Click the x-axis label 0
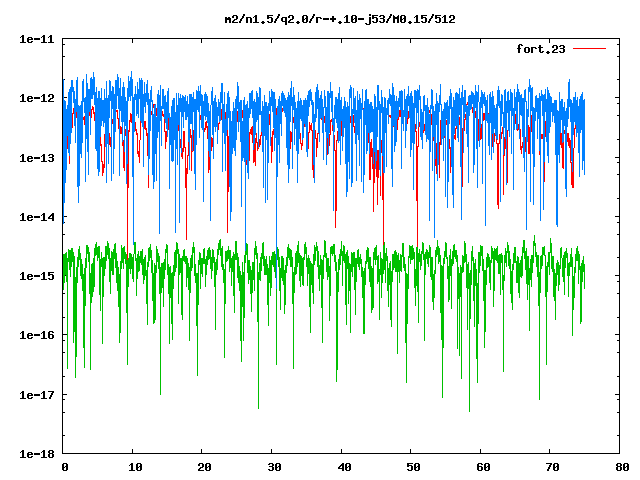Image resolution: width=640 pixels, height=480 pixels. [64, 467]
